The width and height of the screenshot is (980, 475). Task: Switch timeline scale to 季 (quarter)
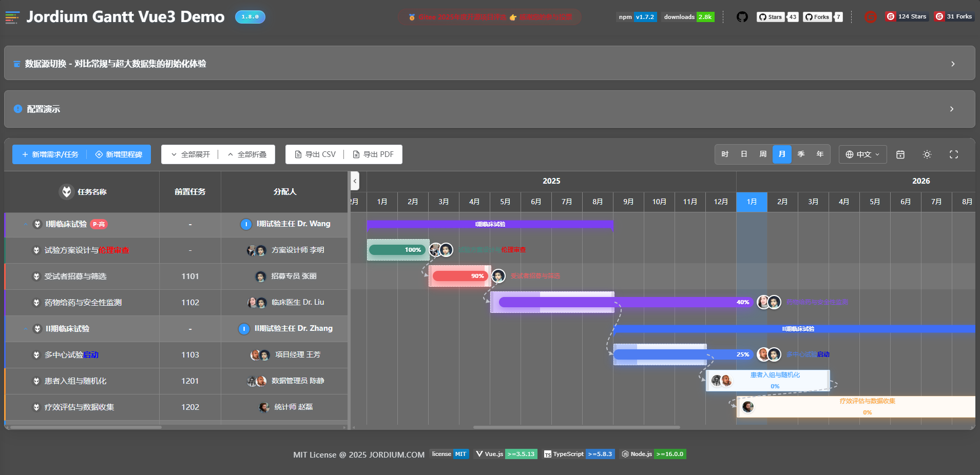point(801,154)
